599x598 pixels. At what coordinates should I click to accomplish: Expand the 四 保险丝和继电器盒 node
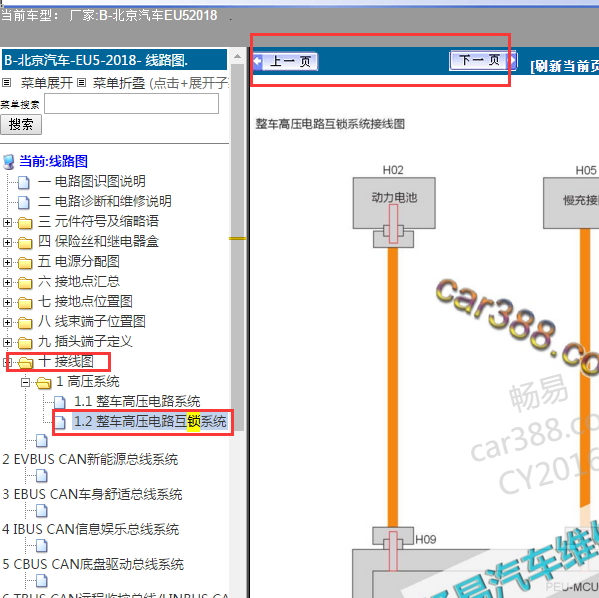coord(7,242)
